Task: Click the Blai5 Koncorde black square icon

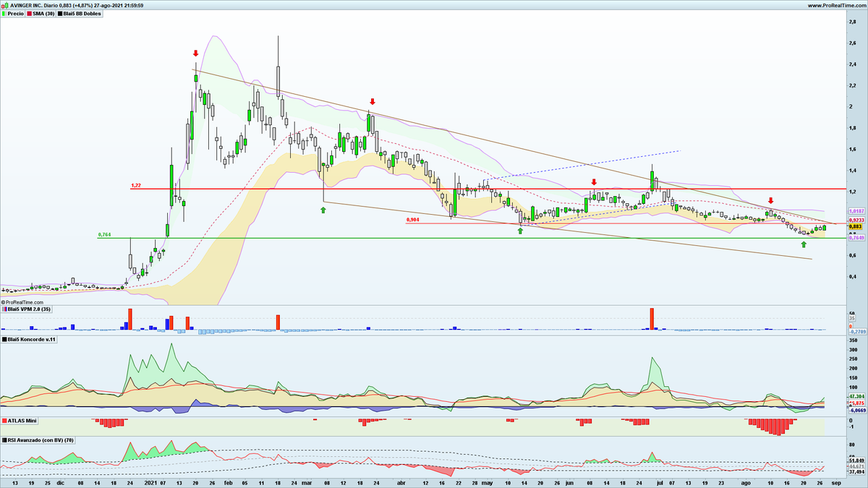Action: tap(4, 339)
